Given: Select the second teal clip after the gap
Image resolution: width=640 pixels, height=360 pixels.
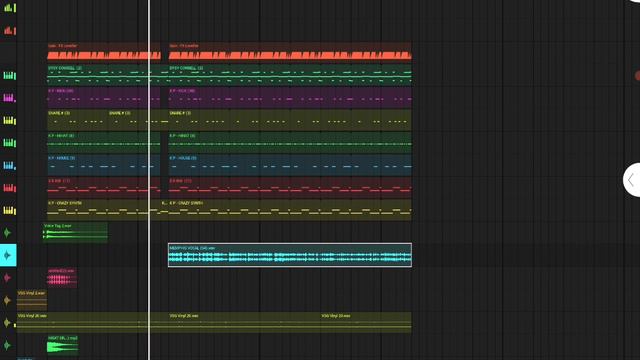Looking at the screenshot, I should [x=290, y=74].
